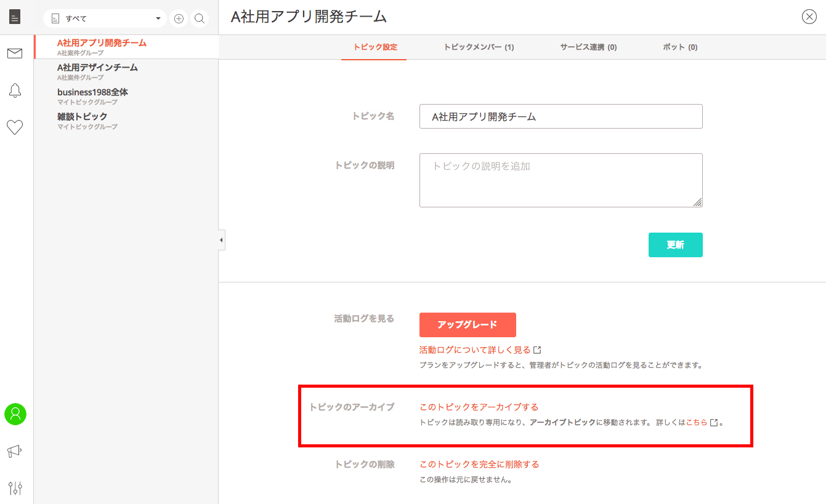Switch to トピックメンバー tab
Viewport: 826px width, 504px height.
(479, 47)
